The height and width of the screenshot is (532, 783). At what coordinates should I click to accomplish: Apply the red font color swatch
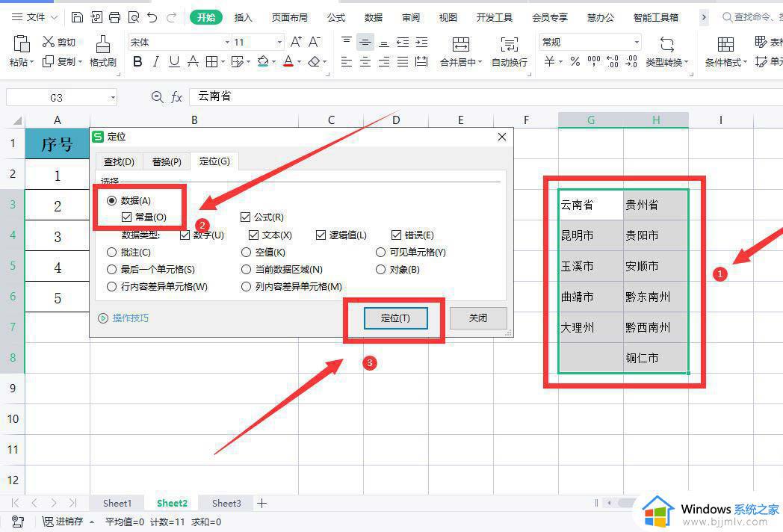tap(288, 61)
